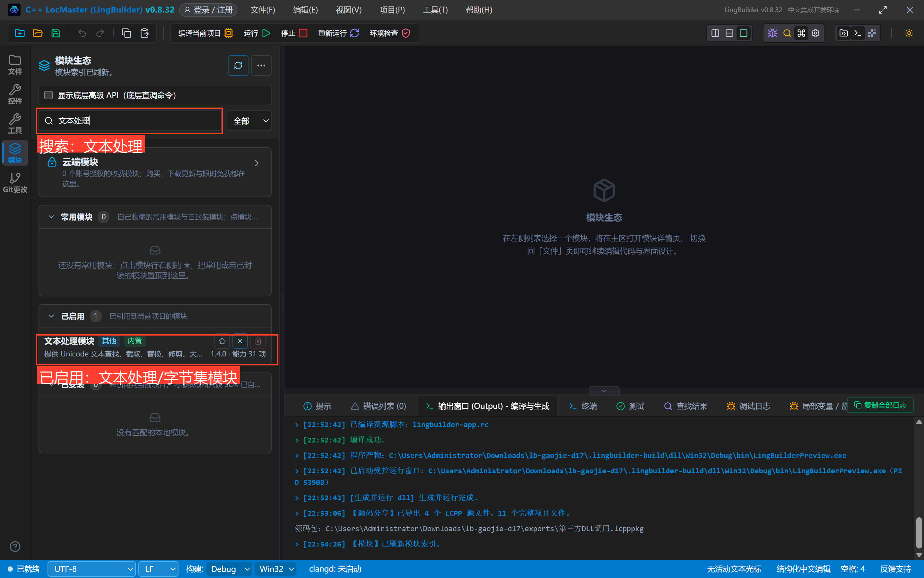
Task: Click the purple bug debug icon
Action: [x=773, y=33]
